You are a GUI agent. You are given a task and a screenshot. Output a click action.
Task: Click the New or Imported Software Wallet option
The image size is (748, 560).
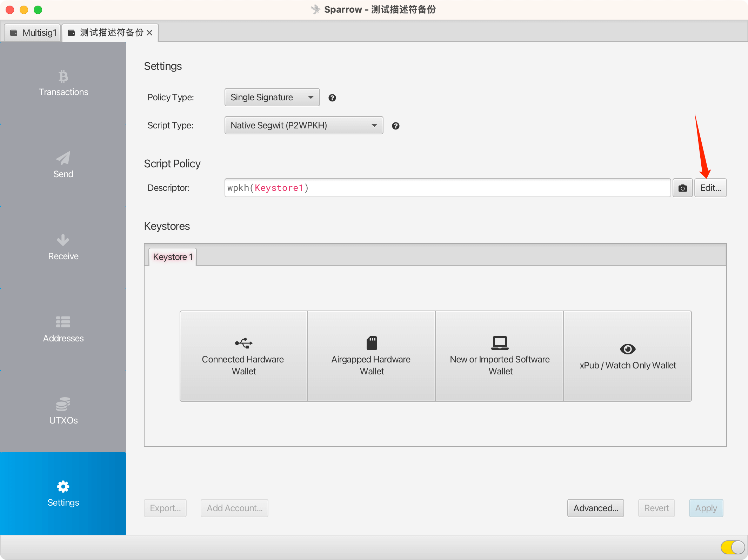pos(499,356)
